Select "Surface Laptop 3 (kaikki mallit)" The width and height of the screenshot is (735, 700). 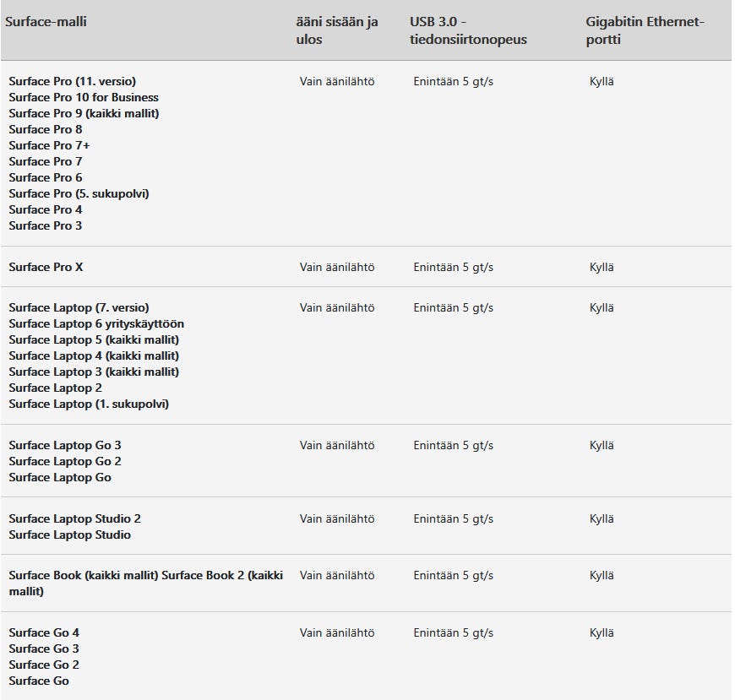coord(94,372)
